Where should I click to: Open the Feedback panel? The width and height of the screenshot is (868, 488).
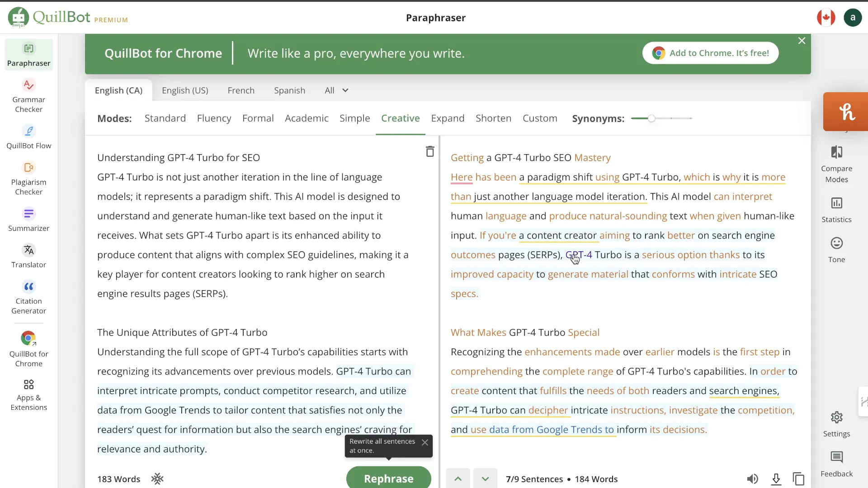pyautogui.click(x=837, y=464)
